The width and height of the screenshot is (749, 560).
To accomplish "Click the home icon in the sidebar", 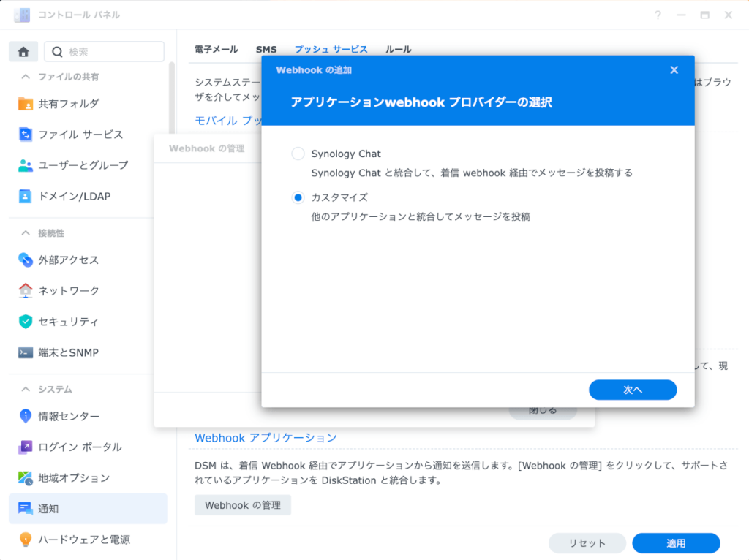I will [23, 52].
